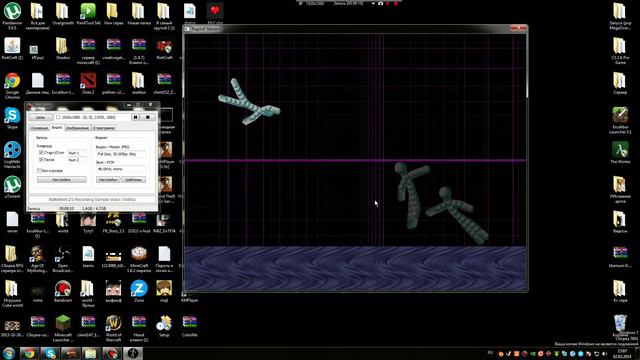Open the Skype desktop shortcut
Viewport: 640px width, 360px height.
coord(12,116)
